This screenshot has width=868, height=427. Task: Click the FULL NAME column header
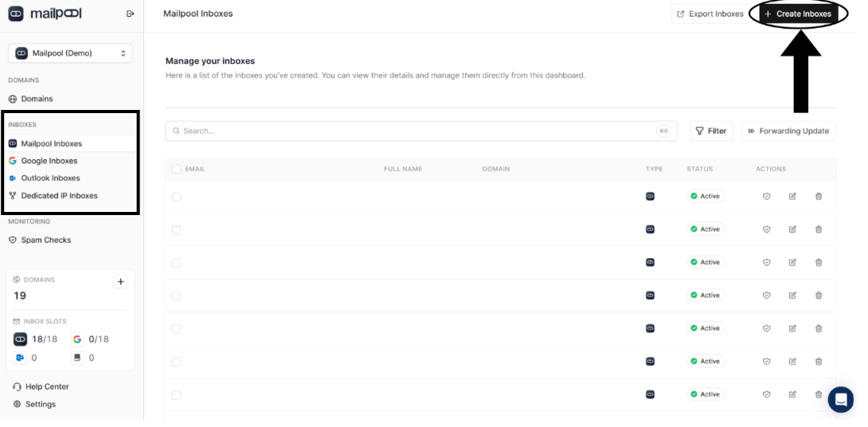403,169
